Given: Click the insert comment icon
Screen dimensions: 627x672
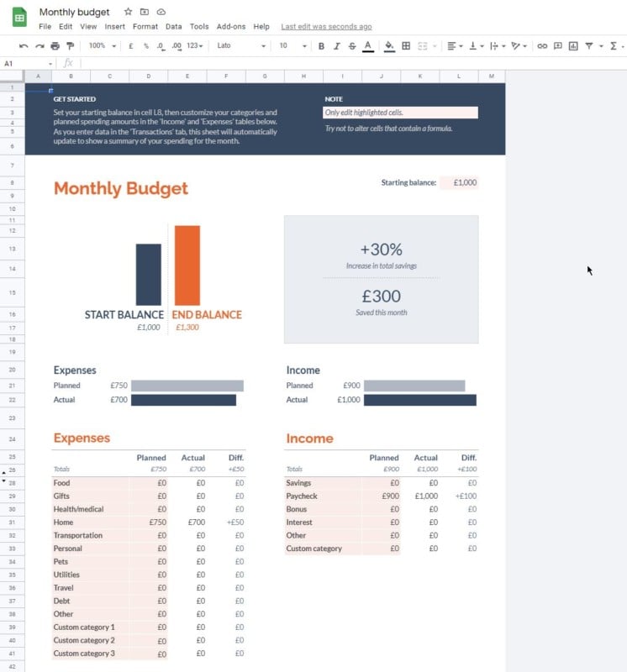Looking at the screenshot, I should (x=557, y=45).
